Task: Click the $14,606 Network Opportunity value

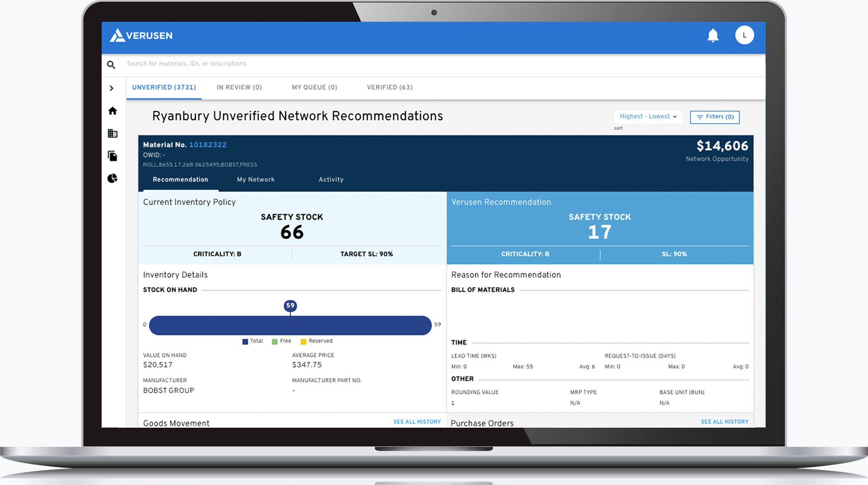Action: [x=722, y=146]
